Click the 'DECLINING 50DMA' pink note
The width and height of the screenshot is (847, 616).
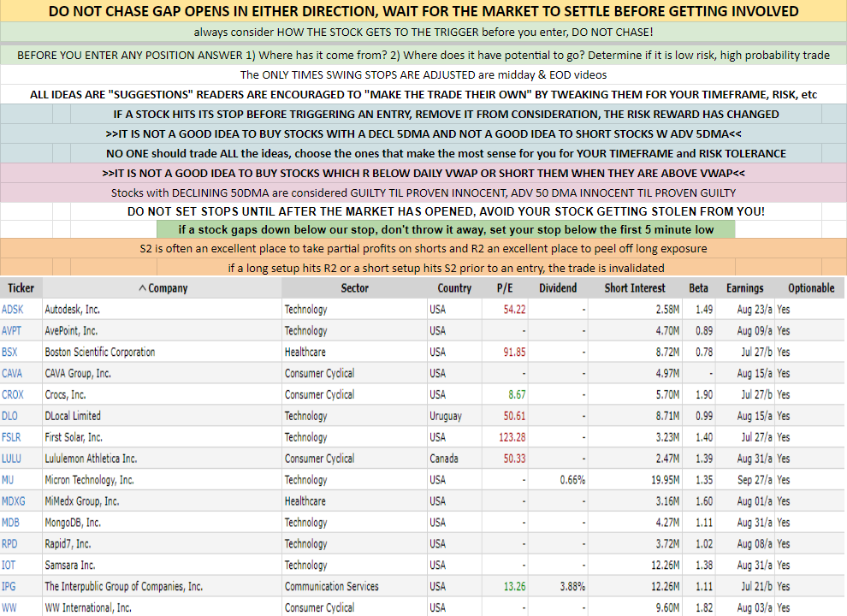coord(423,192)
